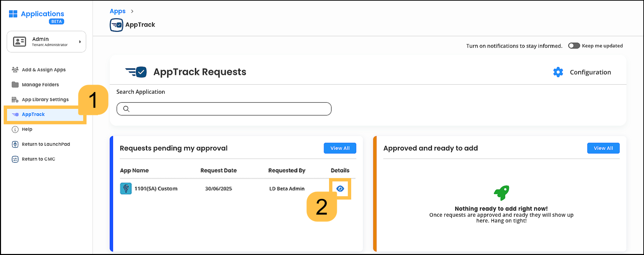Click 'Approved and ready to add' heading
This screenshot has height=255, width=644.
pos(430,148)
